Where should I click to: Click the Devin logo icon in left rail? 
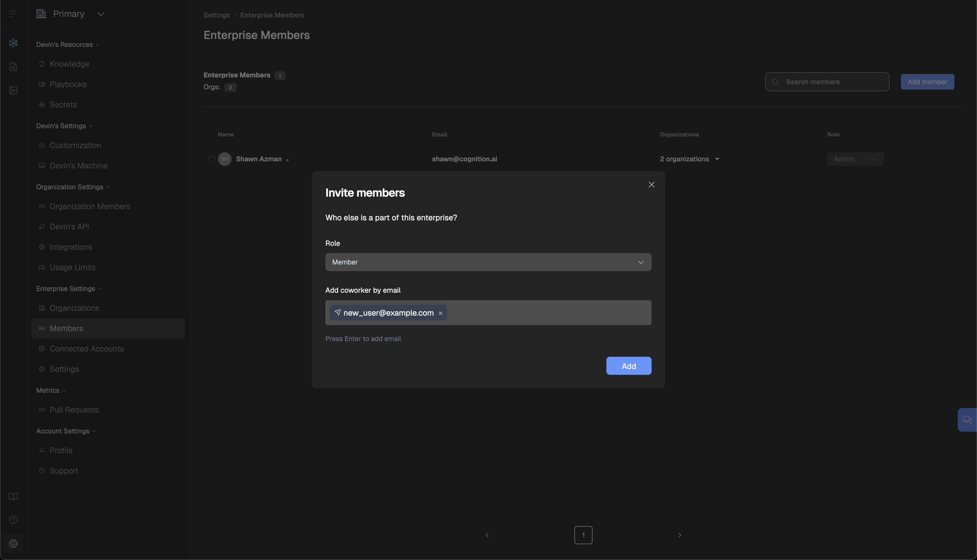point(13,43)
